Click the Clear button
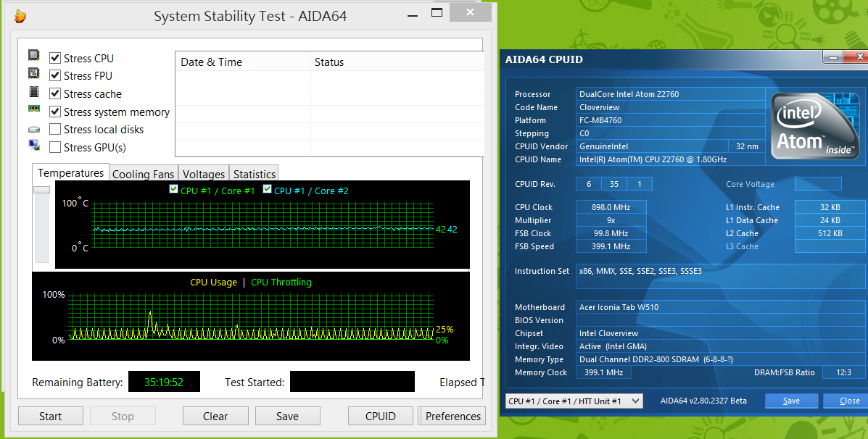Viewport: 868px width, 439px height. (215, 417)
